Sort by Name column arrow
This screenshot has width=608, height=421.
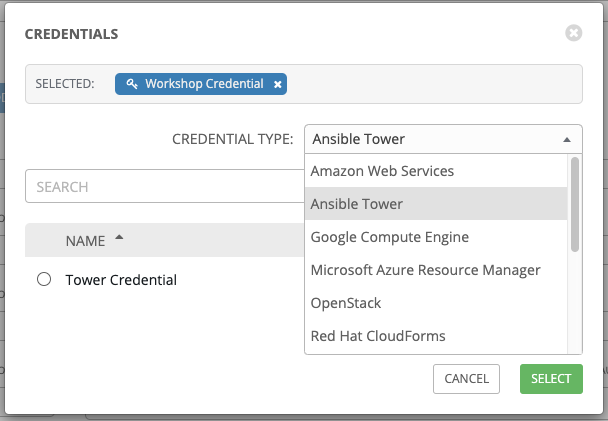119,237
